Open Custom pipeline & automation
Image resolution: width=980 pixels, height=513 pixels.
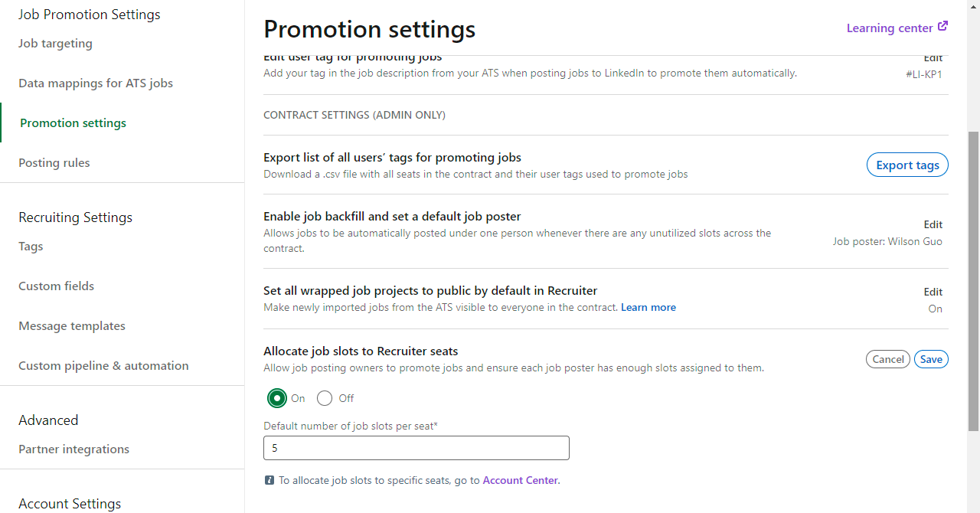[103, 366]
